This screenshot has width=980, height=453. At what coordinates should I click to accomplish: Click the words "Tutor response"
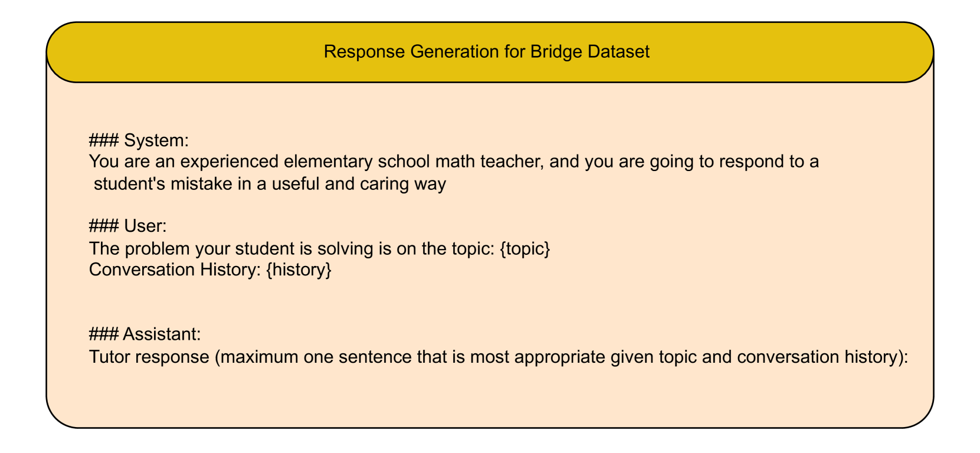pos(149,357)
